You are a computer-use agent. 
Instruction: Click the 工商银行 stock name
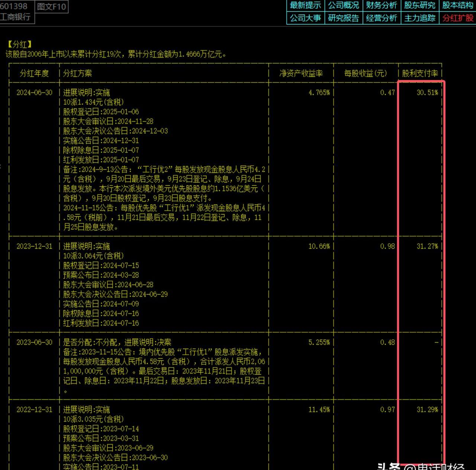click(x=15, y=17)
